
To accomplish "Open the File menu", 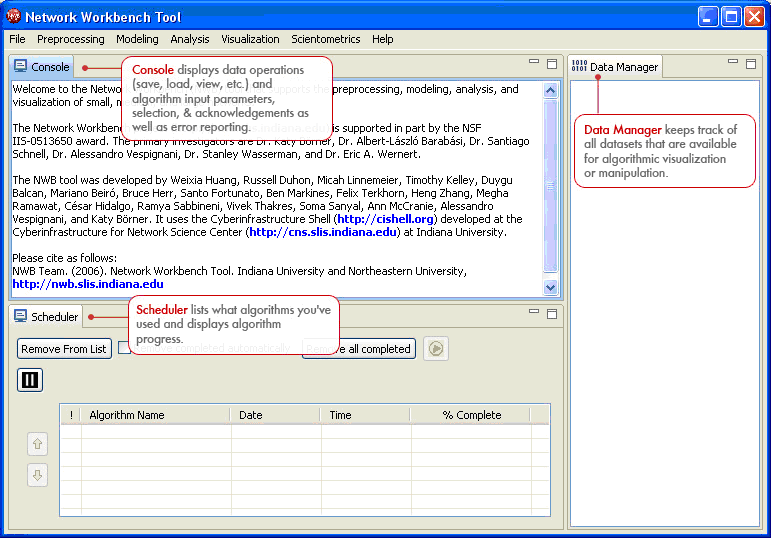I will 17,39.
